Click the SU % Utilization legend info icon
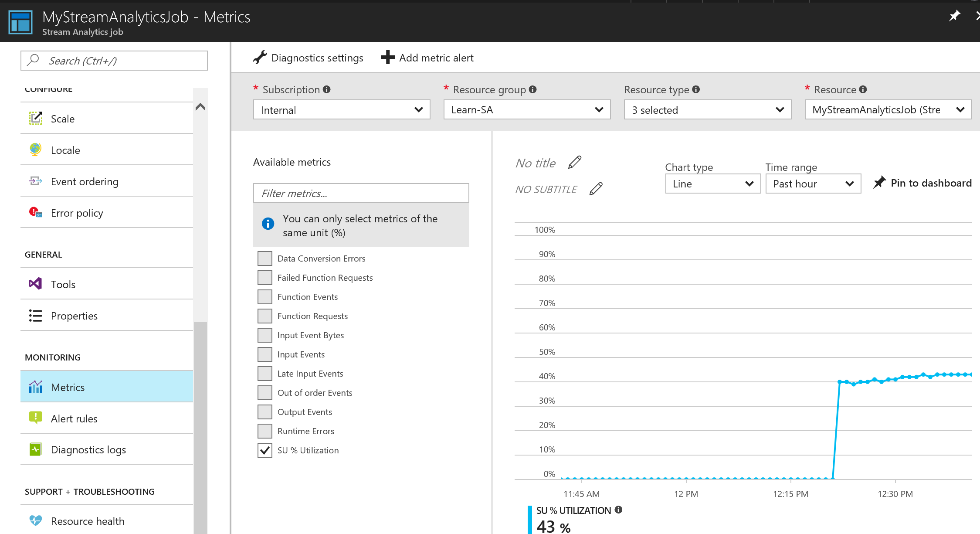This screenshot has width=980, height=534. pyautogui.click(x=618, y=510)
